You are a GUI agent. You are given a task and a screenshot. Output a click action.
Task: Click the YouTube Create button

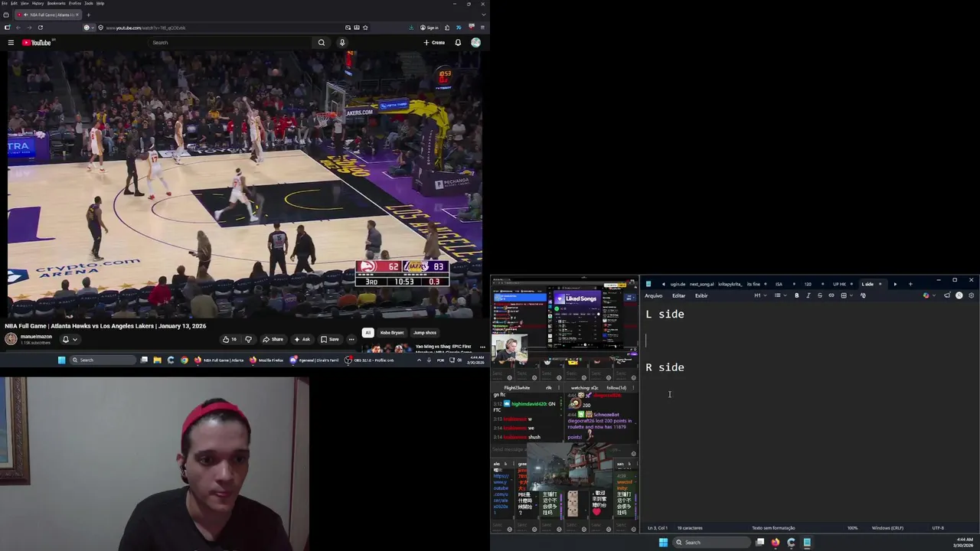click(x=434, y=43)
